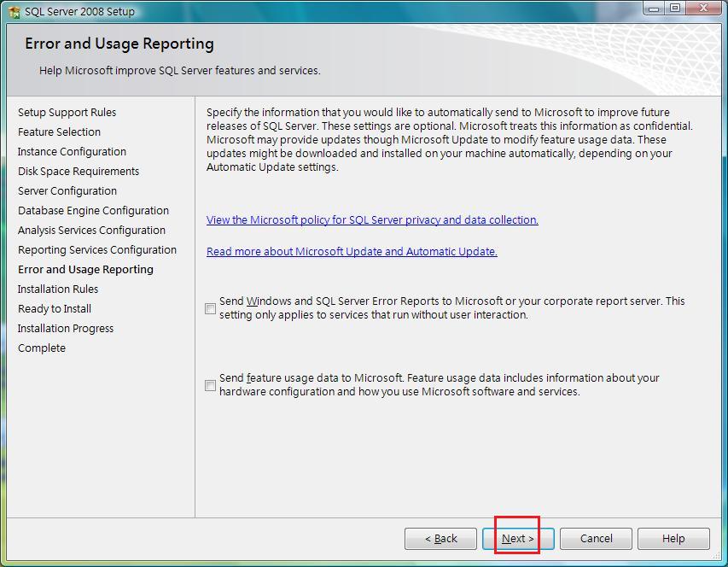Select the Reporting Services Configuration step
The width and height of the screenshot is (728, 567).
97,250
